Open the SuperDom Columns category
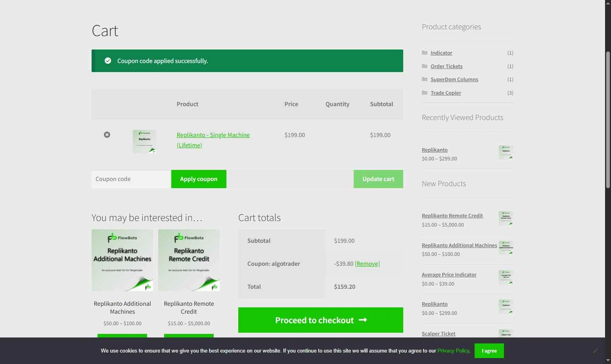Image resolution: width=611 pixels, height=364 pixels. [454, 79]
